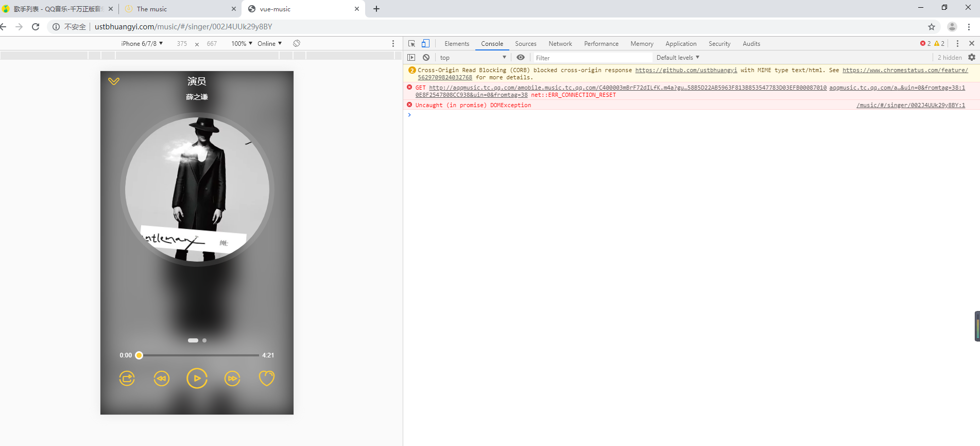Open device toolbar more options

tap(393, 44)
